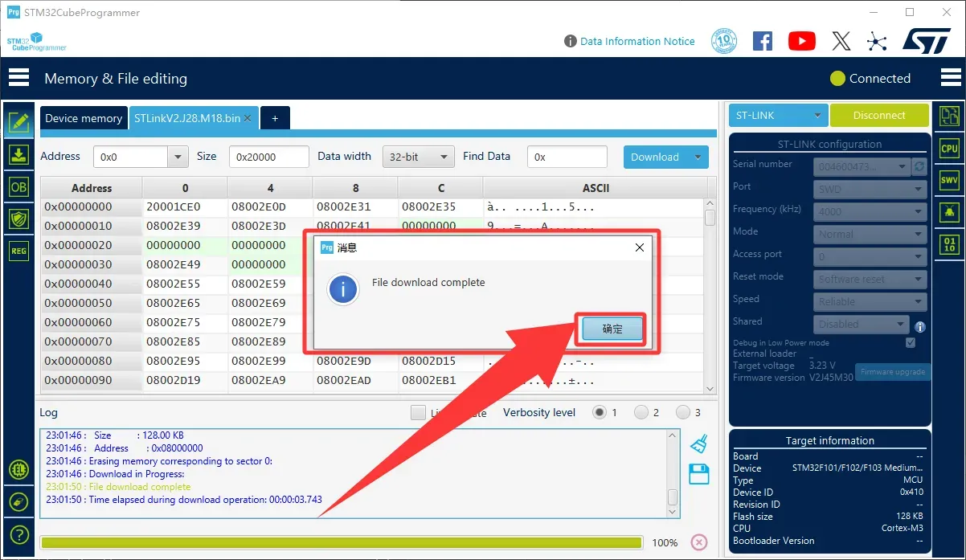Select verbosity level 3 radio button

(x=683, y=412)
